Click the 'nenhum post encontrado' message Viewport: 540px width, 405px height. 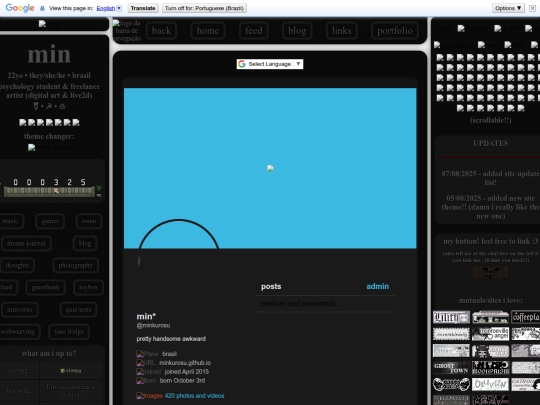coord(299,303)
